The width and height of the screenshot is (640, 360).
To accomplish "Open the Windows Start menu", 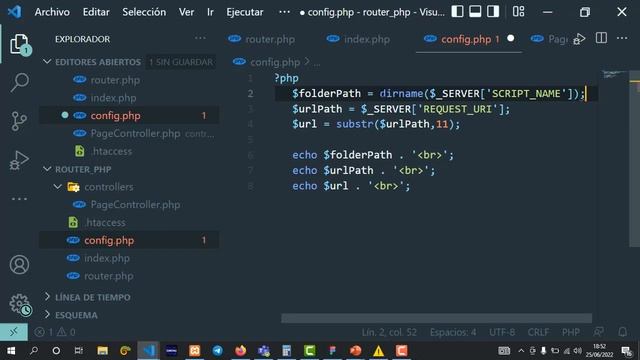I will tap(11, 351).
